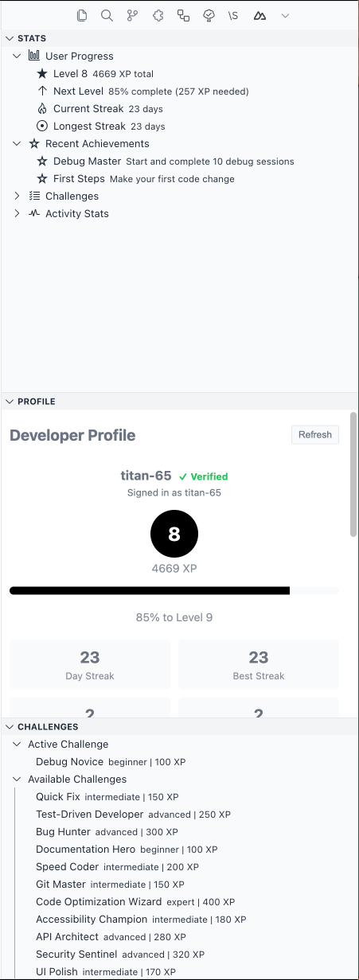This screenshot has width=359, height=980.
Task: Open the Source Control branch icon
Action: tap(132, 15)
